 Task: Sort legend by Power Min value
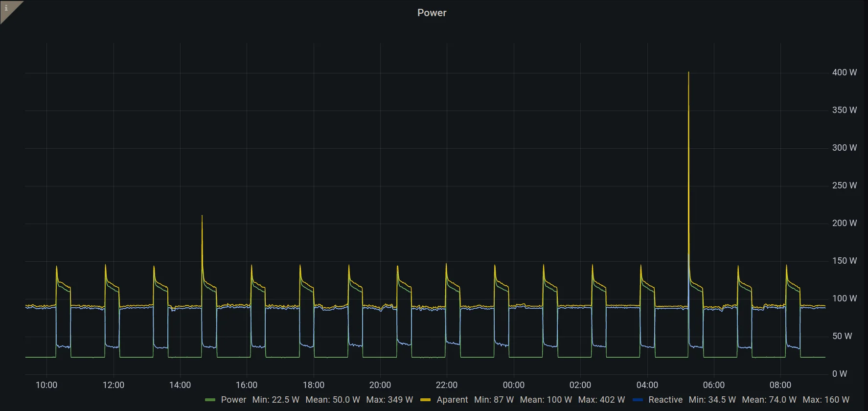[x=275, y=400]
